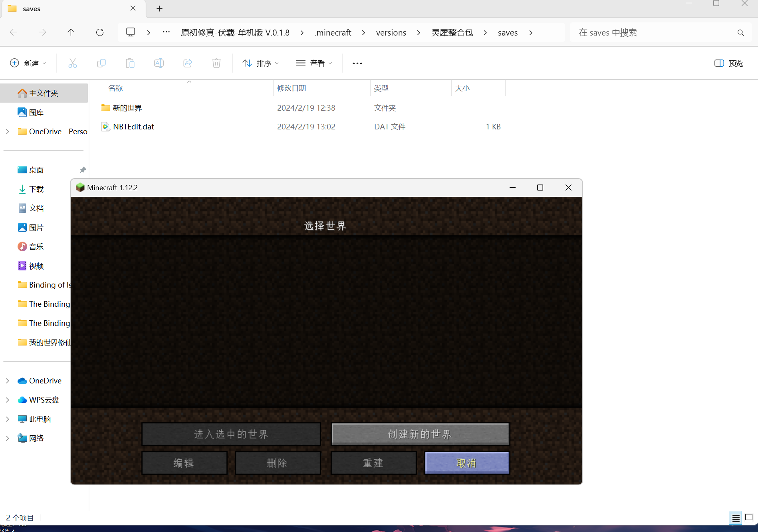Expand the 此电脑 tree node

point(8,419)
